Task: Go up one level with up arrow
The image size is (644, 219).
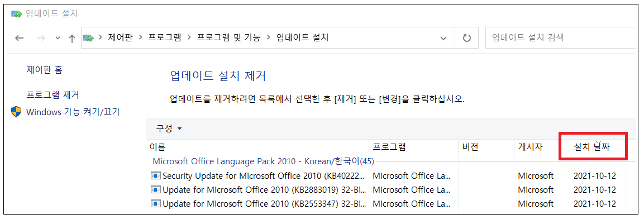Action: pos(72,38)
